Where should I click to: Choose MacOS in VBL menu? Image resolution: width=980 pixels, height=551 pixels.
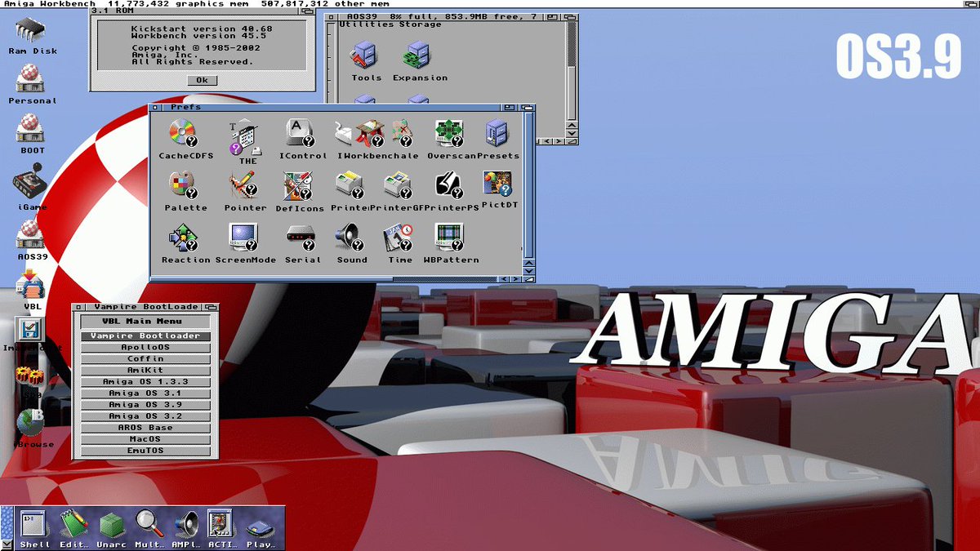click(x=145, y=439)
